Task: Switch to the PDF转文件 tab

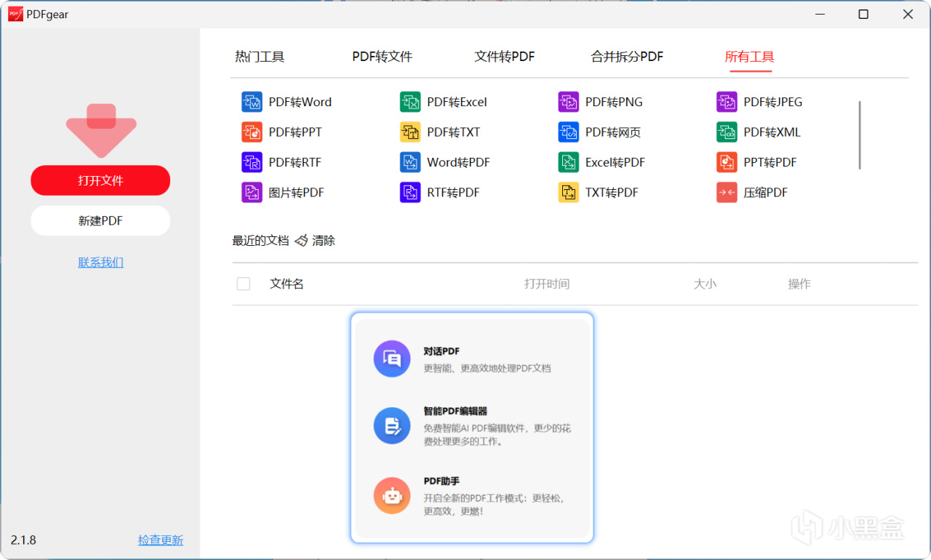Action: click(x=383, y=56)
